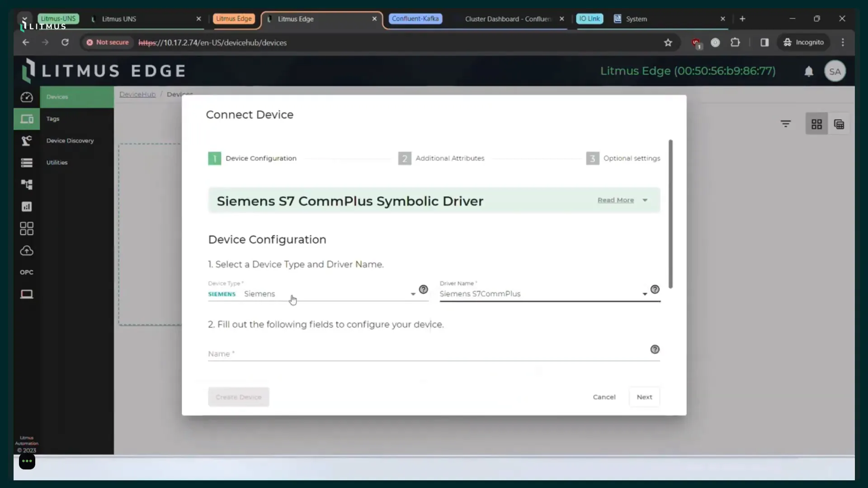The image size is (868, 488).
Task: Select the grid card view icon
Action: pos(816,124)
